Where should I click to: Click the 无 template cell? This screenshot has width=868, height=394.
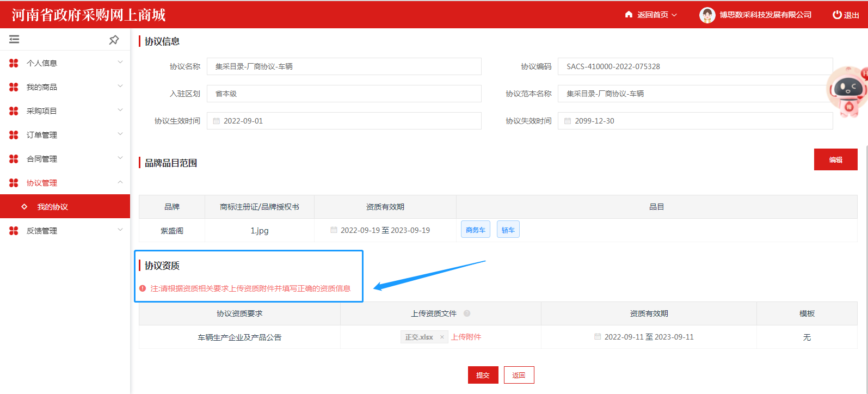pyautogui.click(x=807, y=337)
